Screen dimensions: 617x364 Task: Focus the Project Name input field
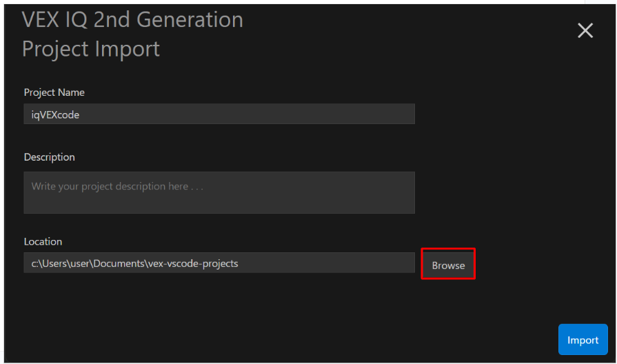(219, 114)
